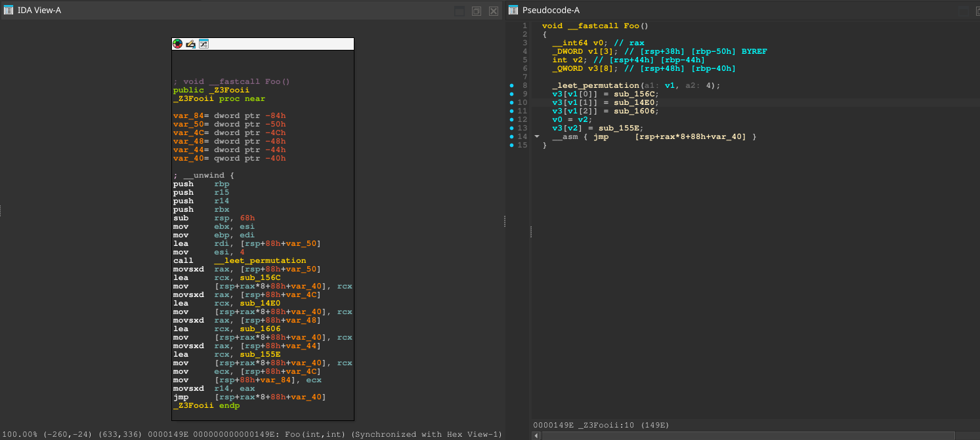Screen dimensions: 980x440
Task: Select 'push r15' instruction
Action: point(202,192)
